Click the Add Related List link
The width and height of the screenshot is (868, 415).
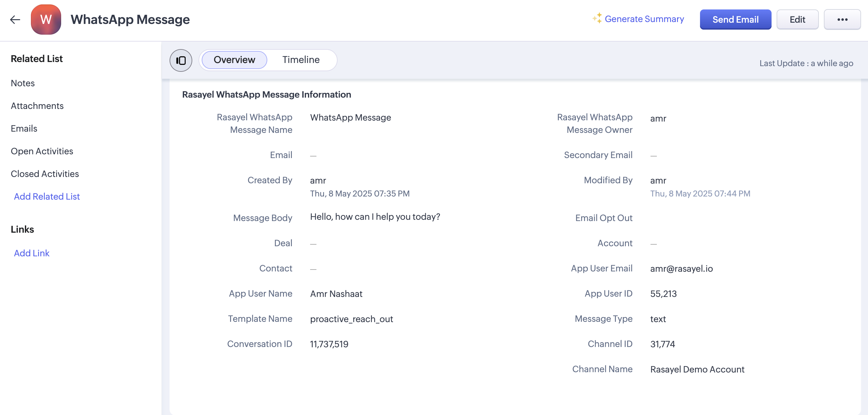coord(47,196)
